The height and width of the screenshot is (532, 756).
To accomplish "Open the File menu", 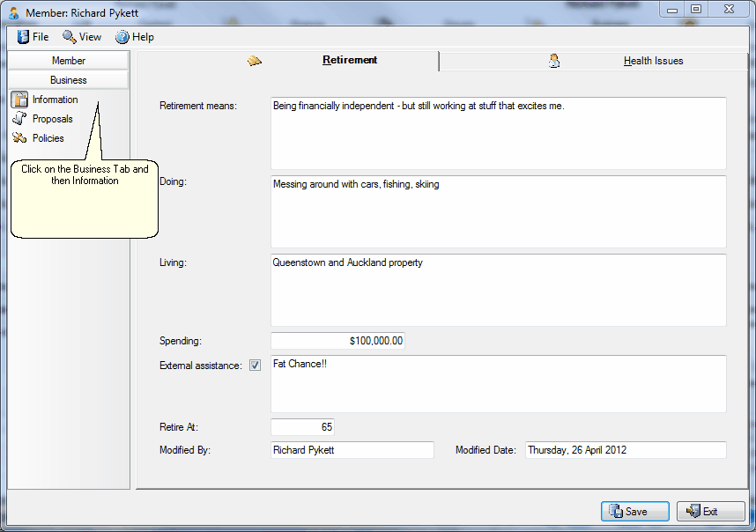I will click(33, 37).
